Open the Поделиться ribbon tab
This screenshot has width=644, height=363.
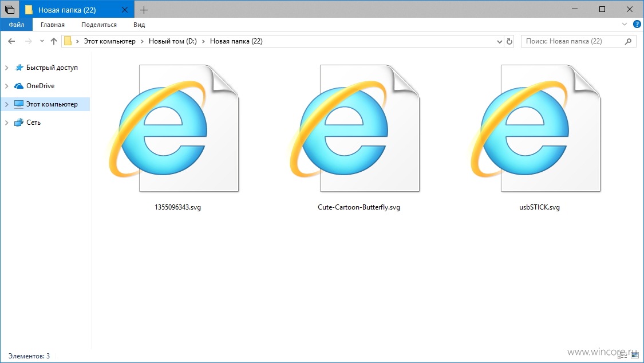[99, 25]
